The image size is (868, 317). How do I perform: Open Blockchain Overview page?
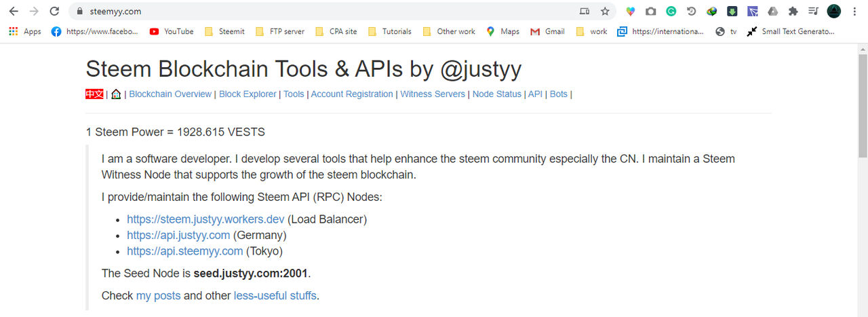pos(170,94)
